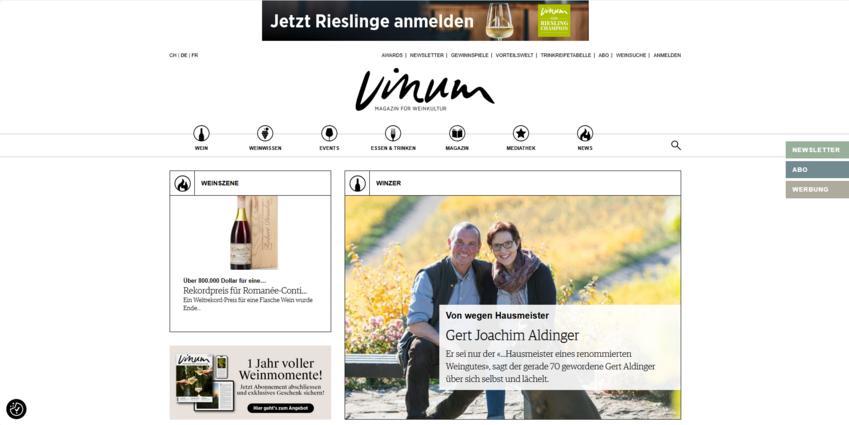Open the Gert Joachim Aldinger article headline
849x425 pixels.
point(512,336)
